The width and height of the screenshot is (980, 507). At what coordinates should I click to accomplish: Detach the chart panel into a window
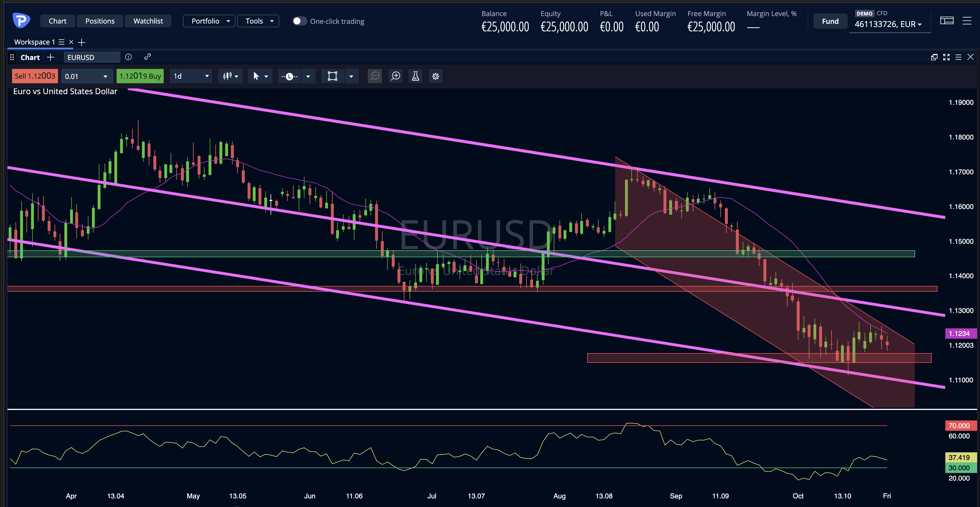(x=934, y=57)
